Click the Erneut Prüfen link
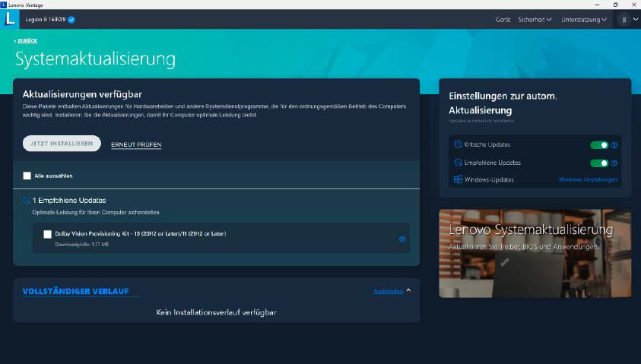Screen dimensions: 641x364 [x=136, y=144]
